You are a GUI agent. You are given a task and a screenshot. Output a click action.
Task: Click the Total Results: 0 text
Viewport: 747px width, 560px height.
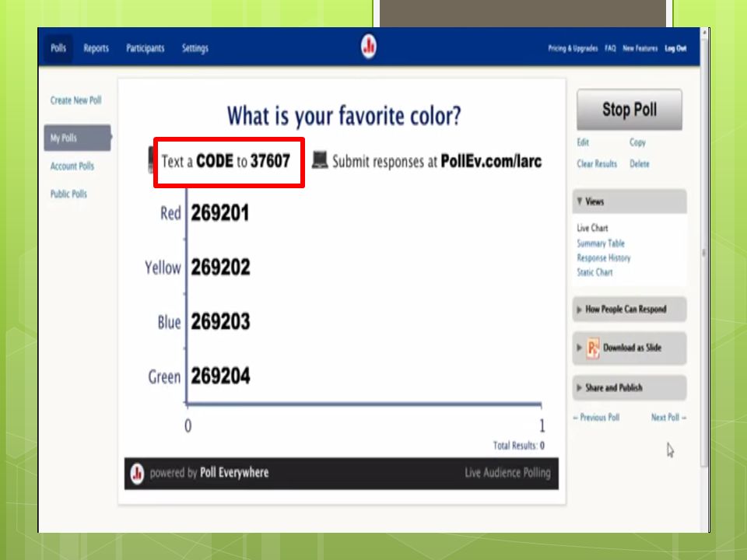[x=519, y=446]
